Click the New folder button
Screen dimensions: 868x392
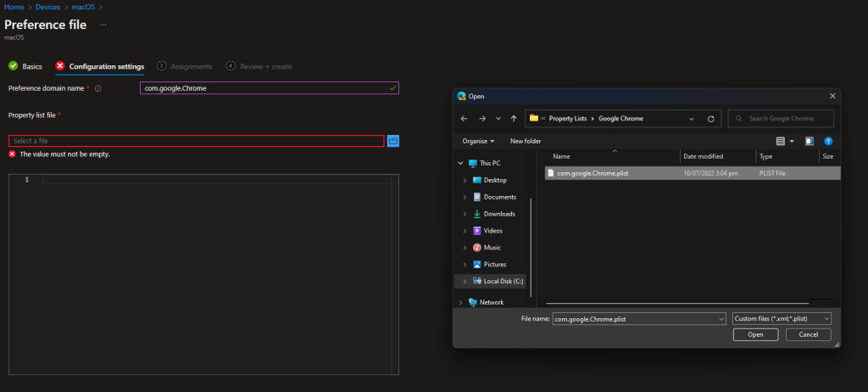click(526, 142)
